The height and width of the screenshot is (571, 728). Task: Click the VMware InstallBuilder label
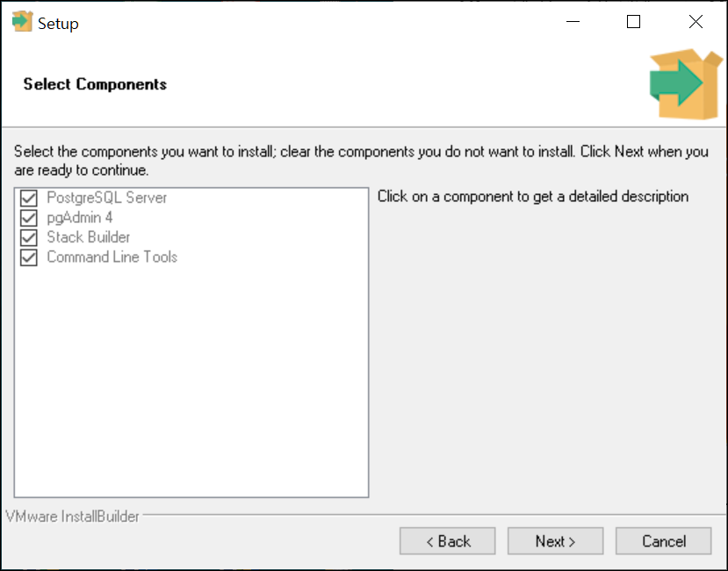pos(72,517)
